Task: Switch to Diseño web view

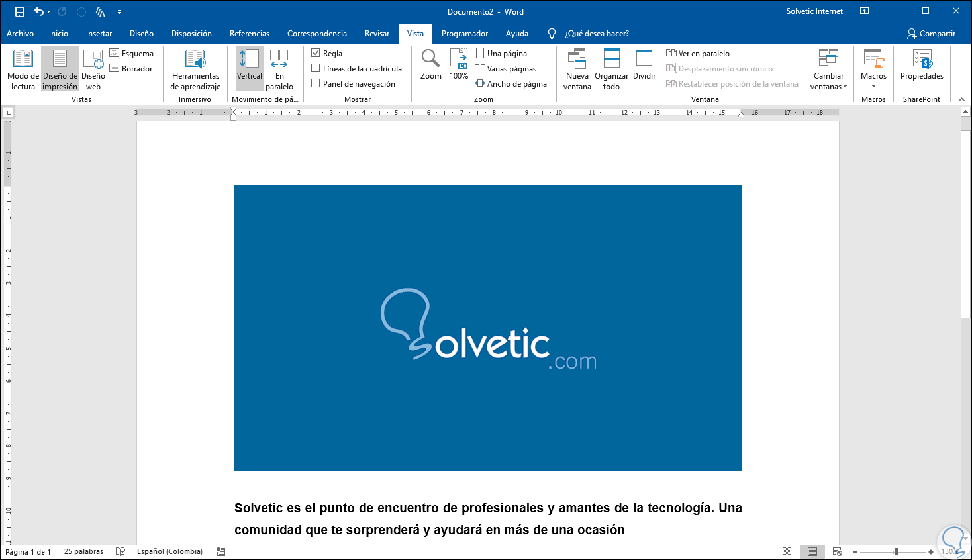Action: pos(93,69)
